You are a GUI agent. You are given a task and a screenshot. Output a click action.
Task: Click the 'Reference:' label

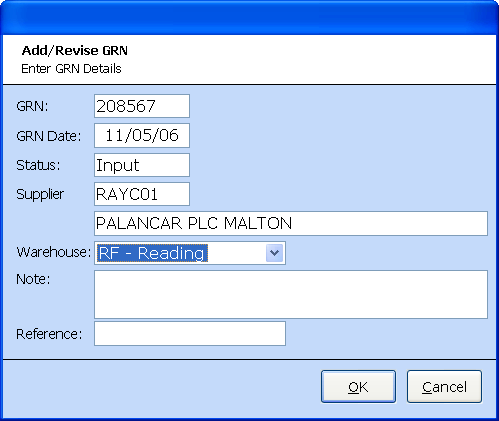click(49, 334)
